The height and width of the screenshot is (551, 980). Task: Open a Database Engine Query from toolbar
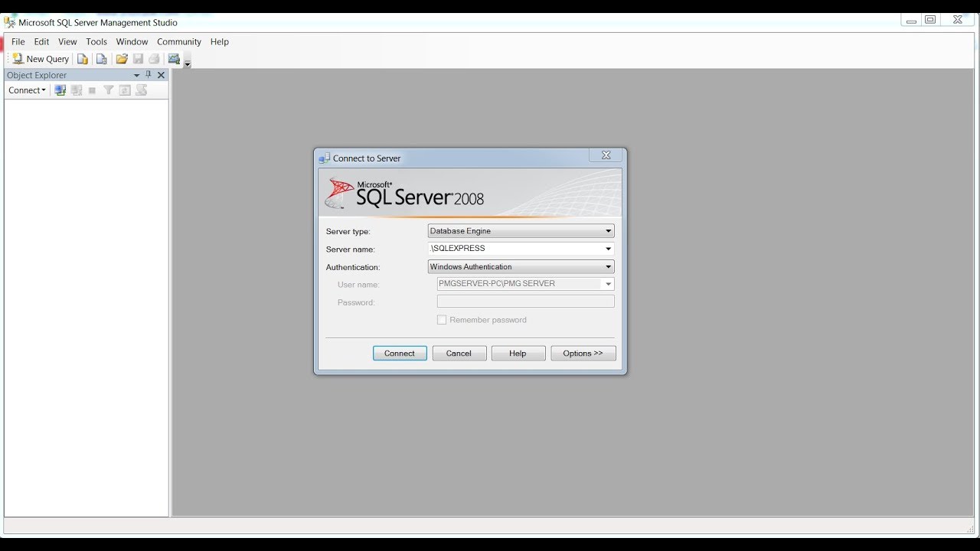point(83,59)
